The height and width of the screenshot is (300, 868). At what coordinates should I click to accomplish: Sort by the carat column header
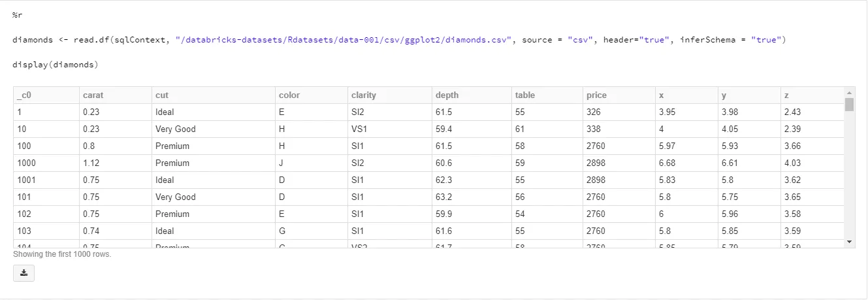coord(93,95)
